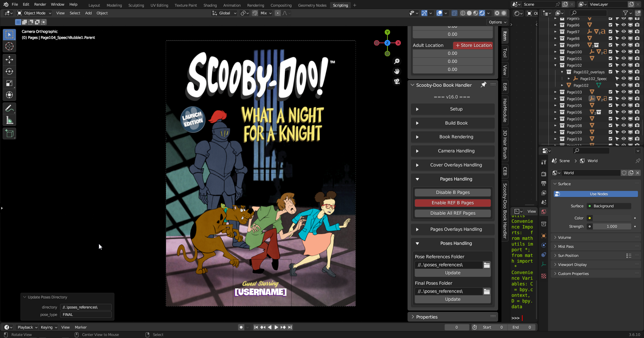Uncheck Page107 exclude checkbox
This screenshot has width=644, height=338.
click(610, 119)
